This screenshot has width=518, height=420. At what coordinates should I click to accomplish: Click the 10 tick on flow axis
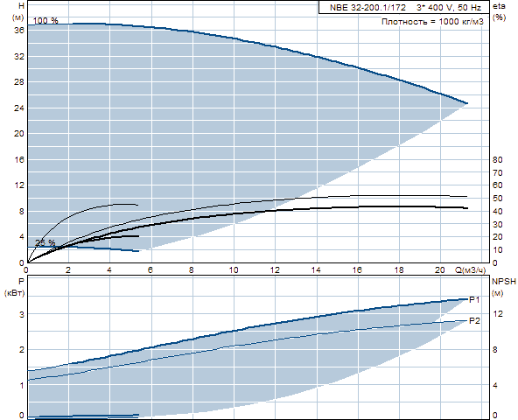point(234,270)
